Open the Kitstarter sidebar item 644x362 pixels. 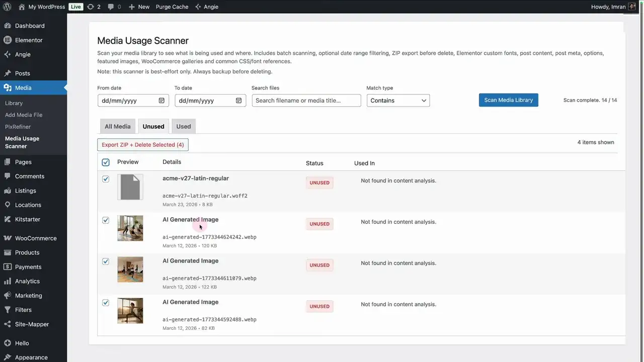pyautogui.click(x=27, y=220)
